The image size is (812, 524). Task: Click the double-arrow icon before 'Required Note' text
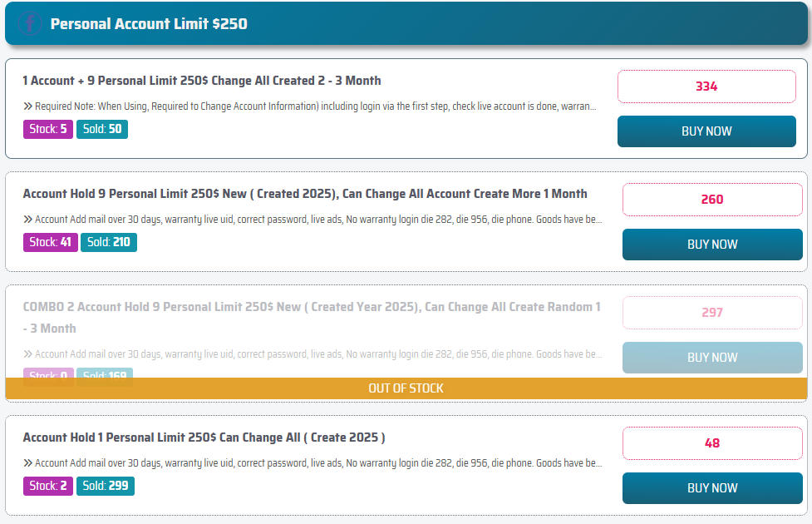pyautogui.click(x=28, y=106)
